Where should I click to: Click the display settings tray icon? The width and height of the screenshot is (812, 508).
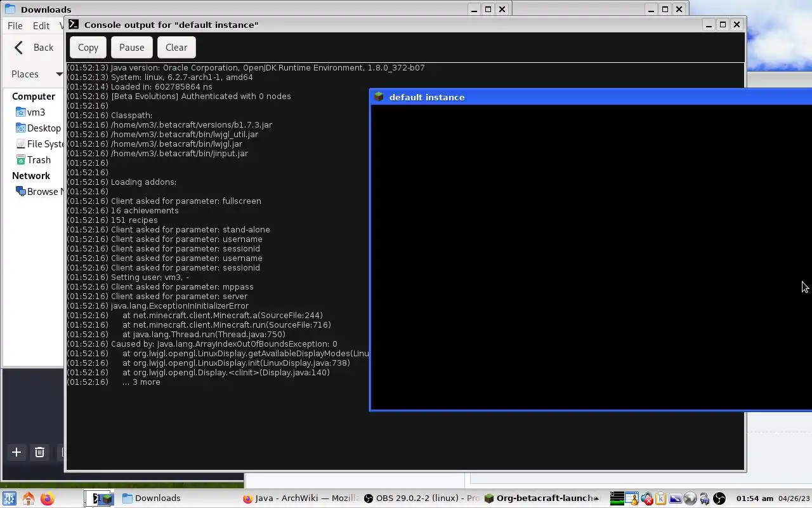click(675, 498)
